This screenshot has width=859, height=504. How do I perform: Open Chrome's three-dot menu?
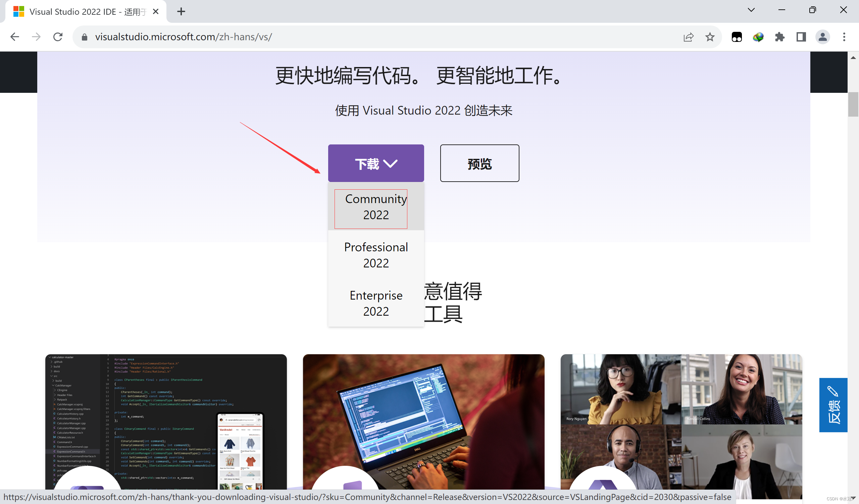coord(844,37)
